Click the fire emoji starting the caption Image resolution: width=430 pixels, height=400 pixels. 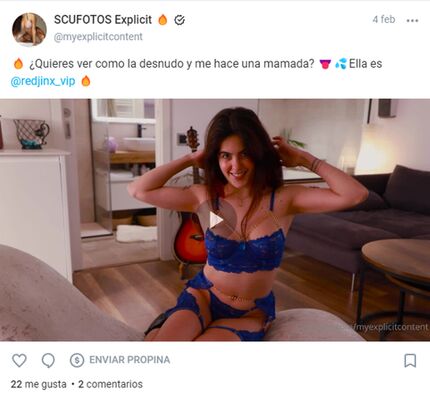(18, 63)
